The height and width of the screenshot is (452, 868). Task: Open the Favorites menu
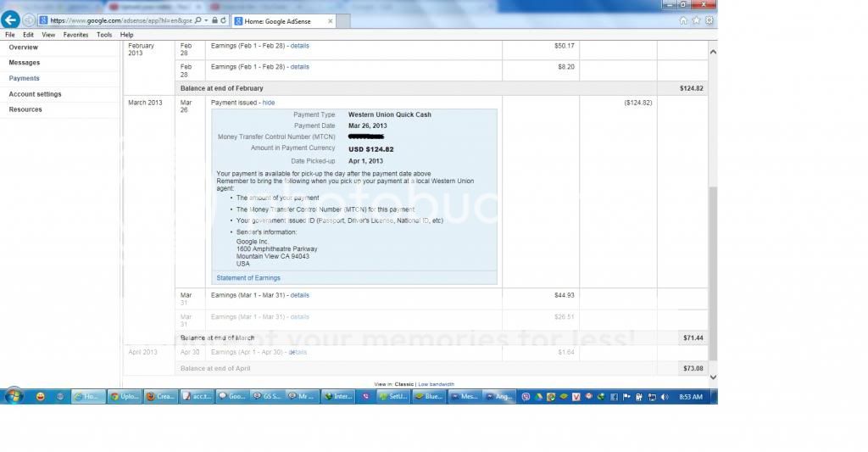(75, 34)
